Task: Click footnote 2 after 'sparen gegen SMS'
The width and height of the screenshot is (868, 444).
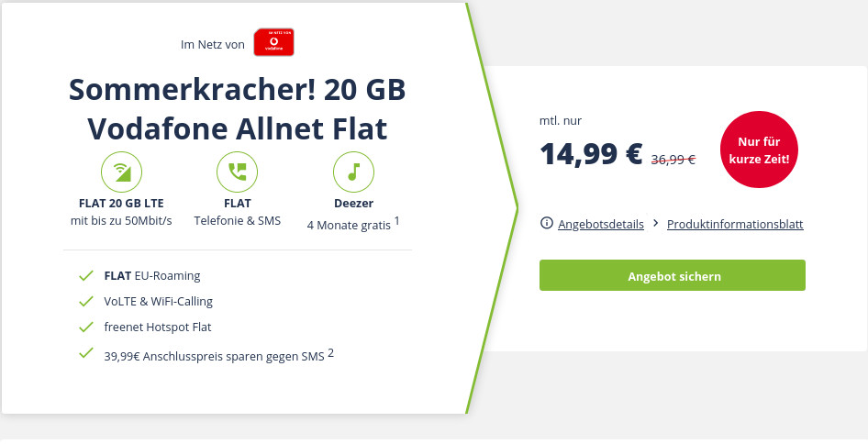Action: pyautogui.click(x=330, y=350)
